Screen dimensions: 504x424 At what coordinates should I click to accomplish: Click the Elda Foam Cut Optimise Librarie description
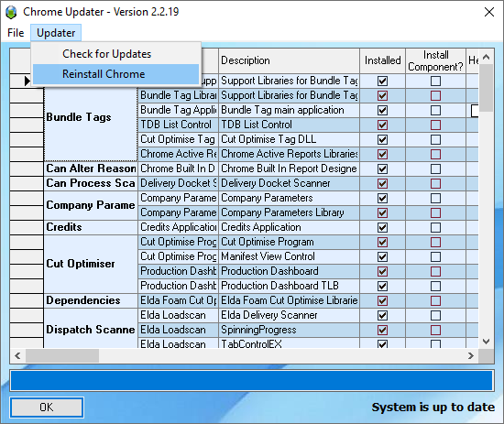(289, 300)
